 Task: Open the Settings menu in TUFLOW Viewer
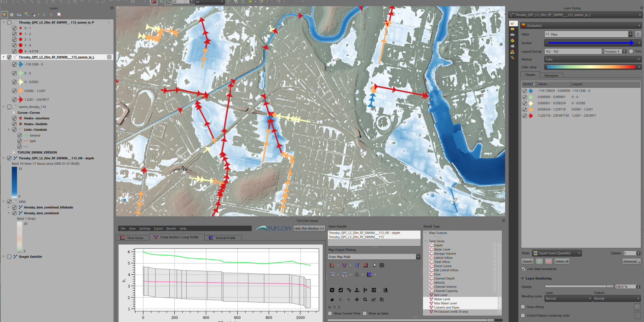tap(145, 229)
